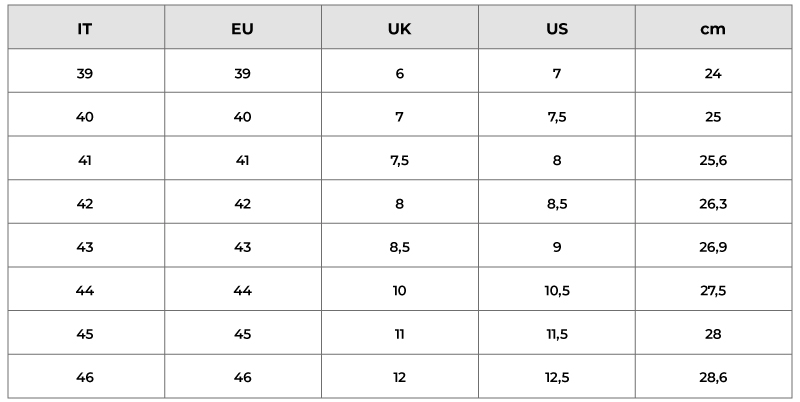Click UK size 12 cell
Image resolution: width=800 pixels, height=402 pixels.
(x=399, y=376)
